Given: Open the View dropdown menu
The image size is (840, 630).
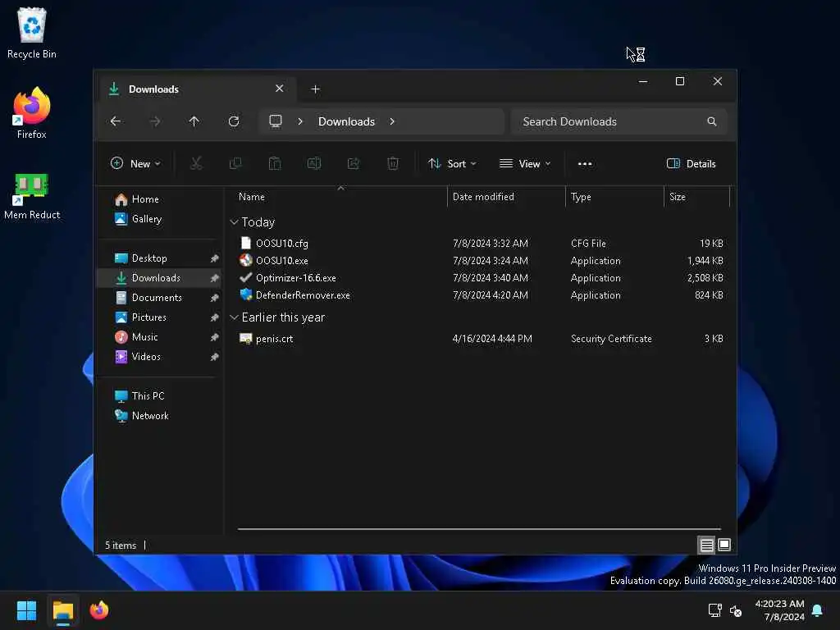Looking at the screenshot, I should pos(524,163).
